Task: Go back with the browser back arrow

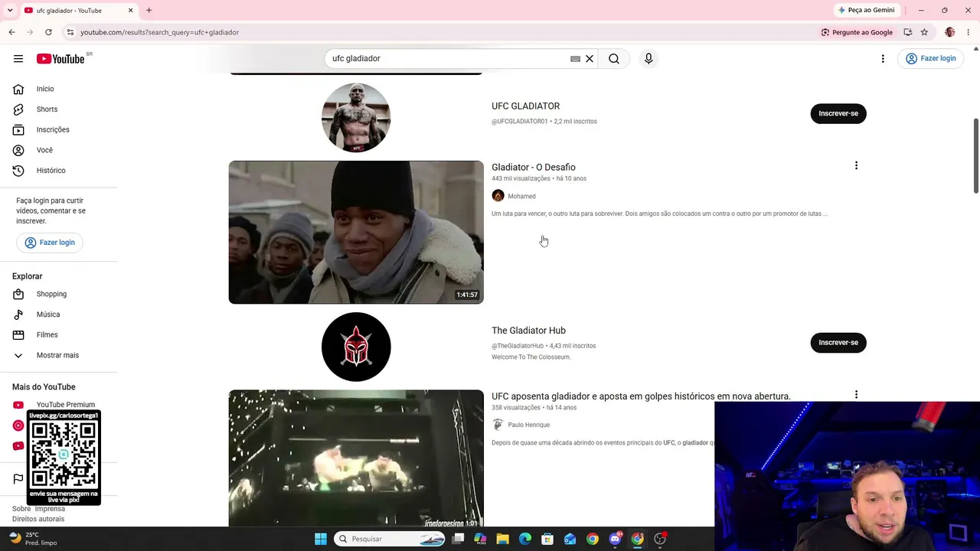Action: coord(12,32)
